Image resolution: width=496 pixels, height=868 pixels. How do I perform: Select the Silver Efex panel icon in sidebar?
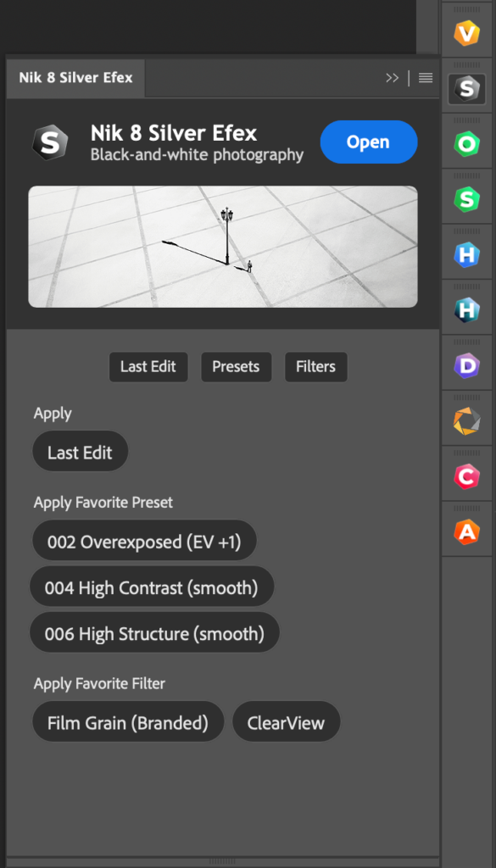466,88
